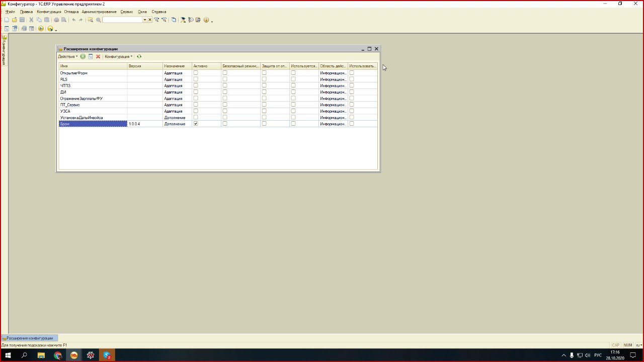644x362 pixels.
Task: Click the Redo arrow toolbar icon
Action: coord(80,20)
